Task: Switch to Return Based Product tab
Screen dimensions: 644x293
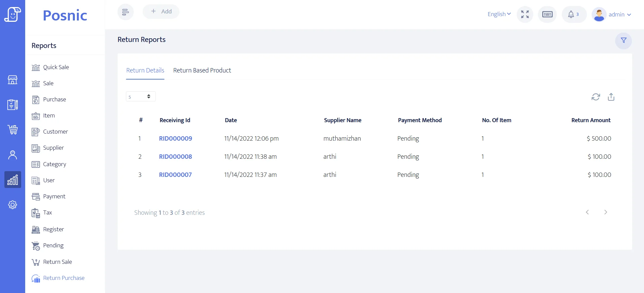Action: pyautogui.click(x=202, y=70)
